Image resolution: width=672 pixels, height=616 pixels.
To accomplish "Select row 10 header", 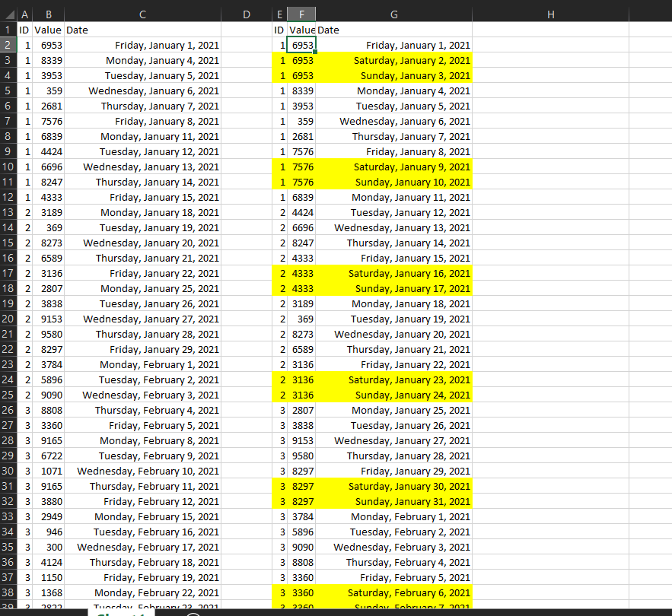I will [x=8, y=167].
